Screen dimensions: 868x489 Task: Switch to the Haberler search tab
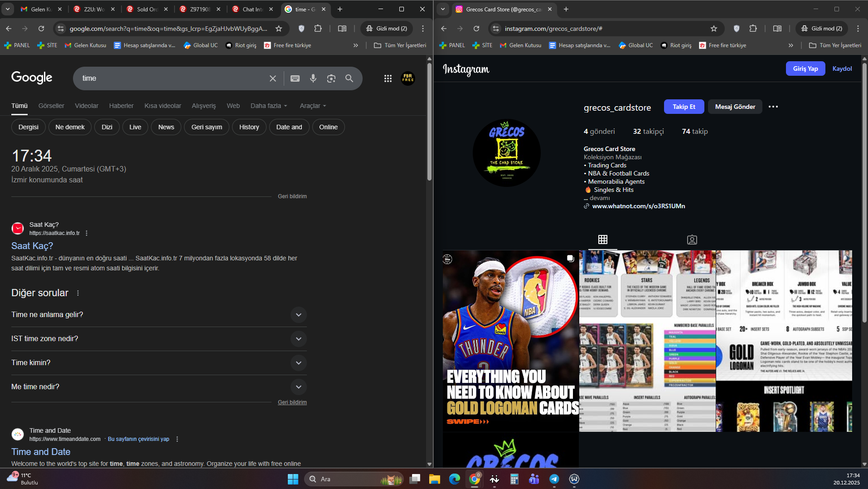point(121,106)
